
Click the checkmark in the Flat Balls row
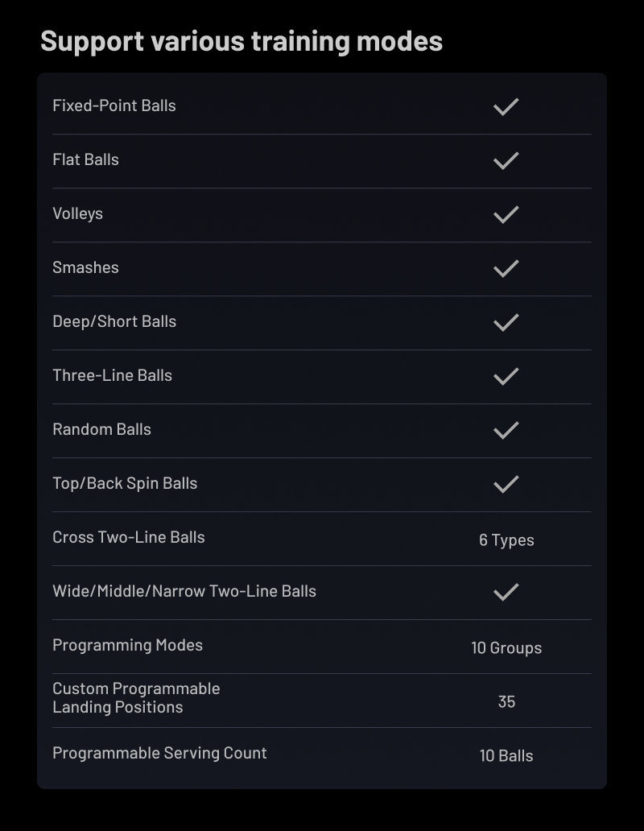[506, 160]
